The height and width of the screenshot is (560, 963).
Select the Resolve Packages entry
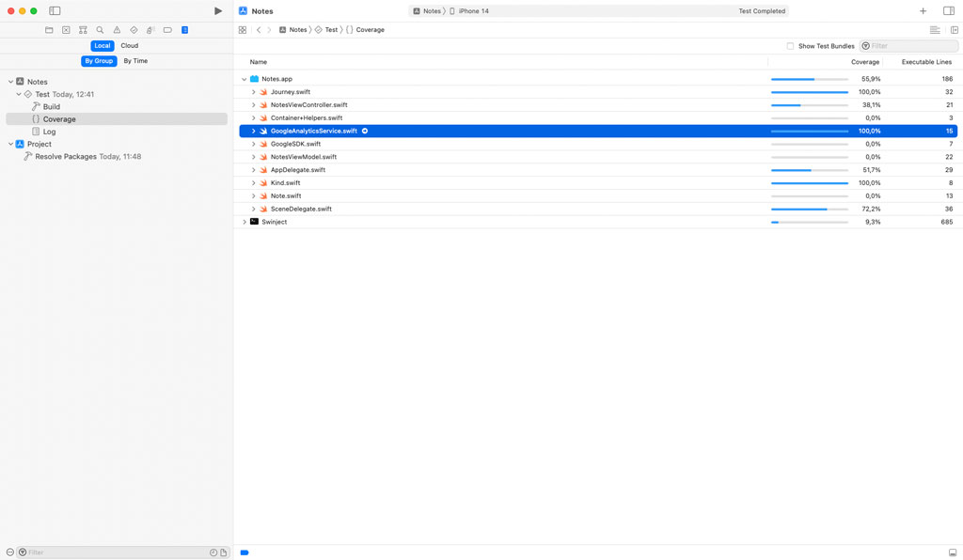pos(67,156)
